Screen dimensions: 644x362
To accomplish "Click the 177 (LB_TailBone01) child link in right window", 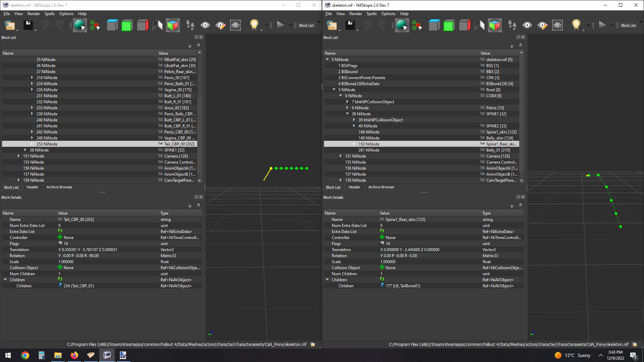I will 403,286.
